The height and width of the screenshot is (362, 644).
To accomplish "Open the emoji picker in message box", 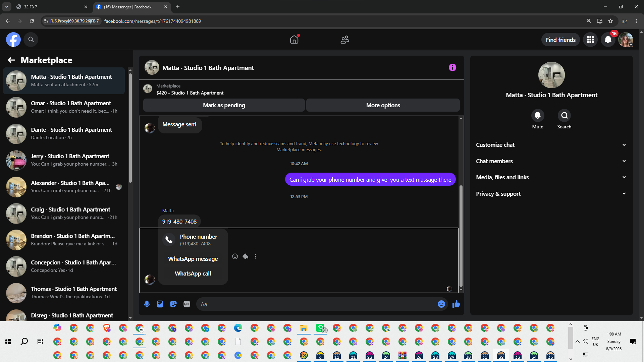I will pos(441,304).
